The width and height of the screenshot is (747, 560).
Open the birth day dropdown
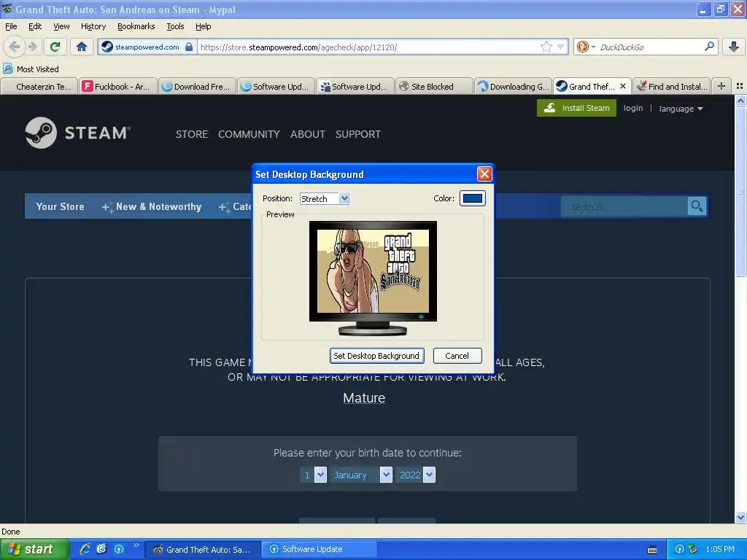pos(314,475)
